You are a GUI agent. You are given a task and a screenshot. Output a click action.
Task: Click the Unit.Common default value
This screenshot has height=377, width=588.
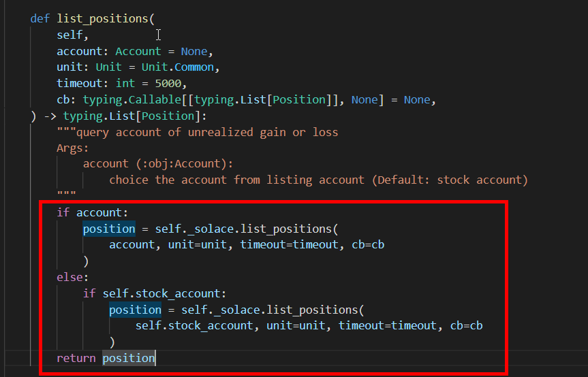coord(178,67)
